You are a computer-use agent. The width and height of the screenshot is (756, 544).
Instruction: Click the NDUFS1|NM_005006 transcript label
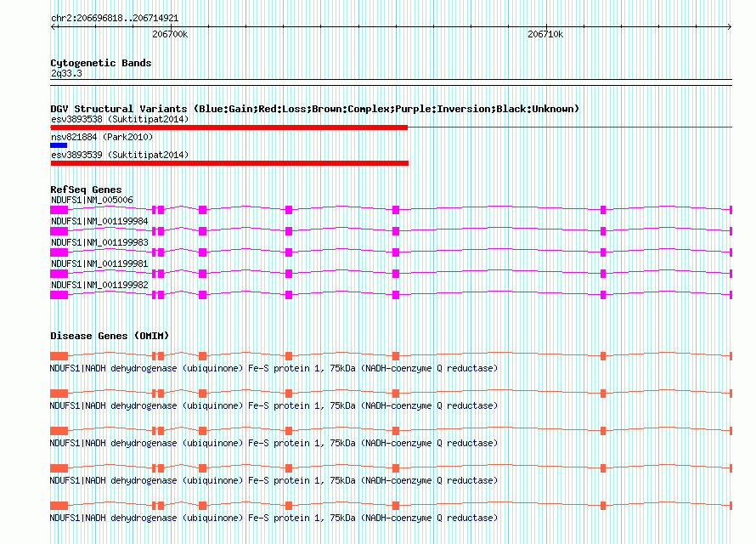tap(92, 200)
